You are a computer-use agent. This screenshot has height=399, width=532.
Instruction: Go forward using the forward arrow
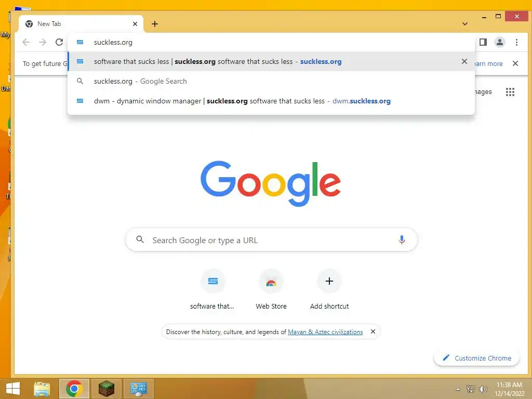point(43,42)
